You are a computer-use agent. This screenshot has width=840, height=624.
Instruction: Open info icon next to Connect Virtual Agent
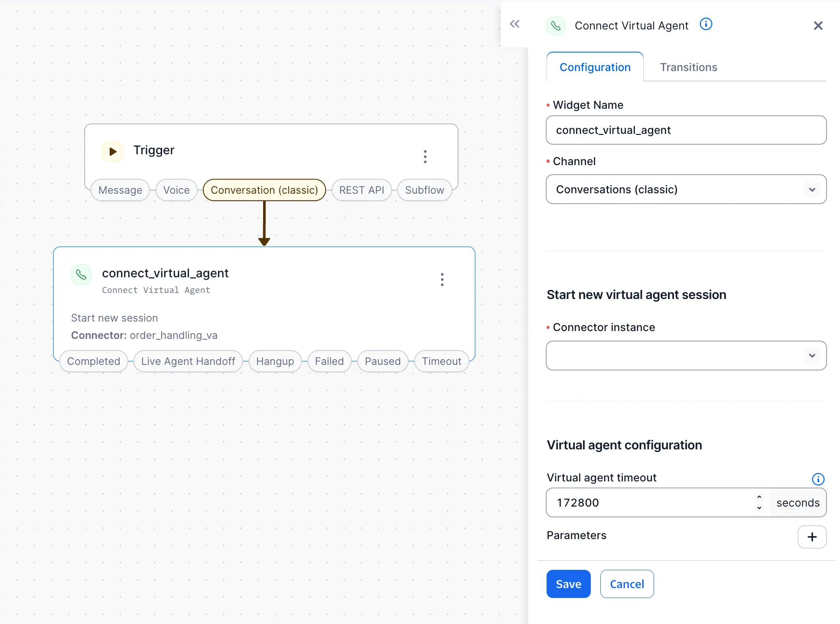[x=706, y=24]
